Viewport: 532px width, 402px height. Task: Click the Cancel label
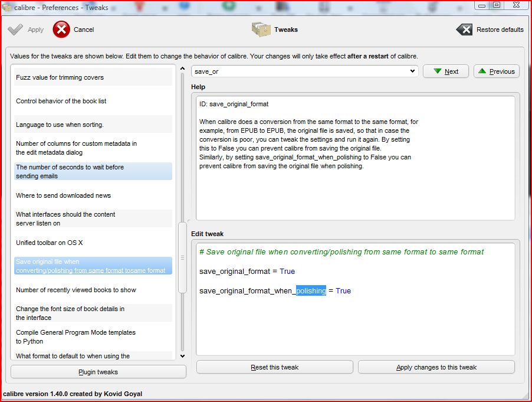pyautogui.click(x=84, y=30)
